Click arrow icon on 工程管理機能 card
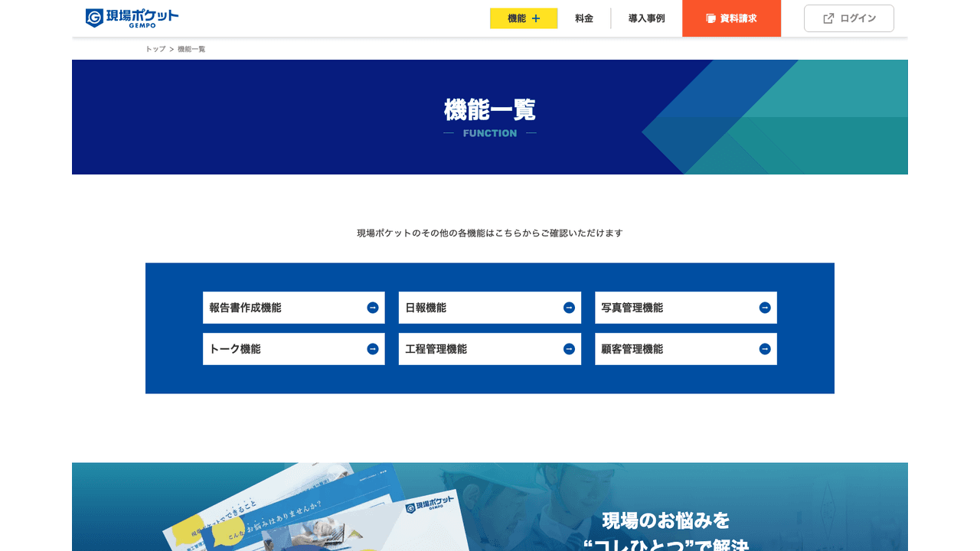Screen dimensions: 980x551 click(x=569, y=349)
